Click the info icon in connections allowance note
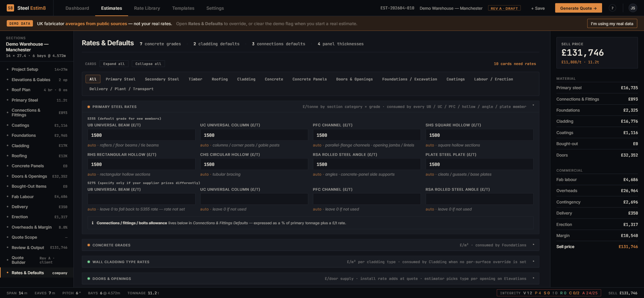 (x=93, y=223)
